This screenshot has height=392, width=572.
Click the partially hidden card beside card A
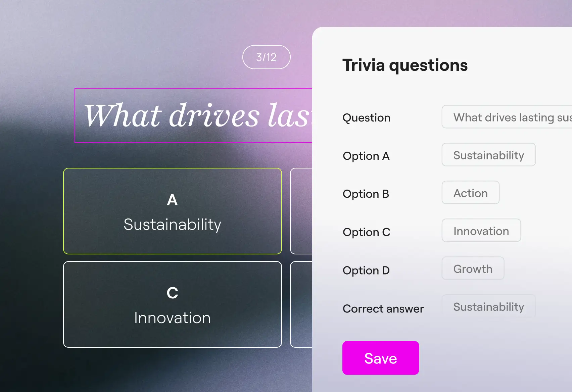301,211
